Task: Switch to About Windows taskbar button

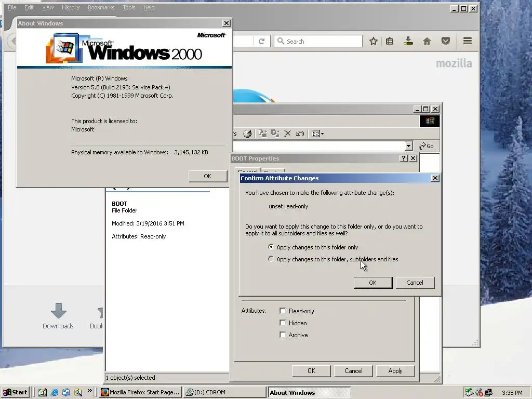Action: (310, 392)
